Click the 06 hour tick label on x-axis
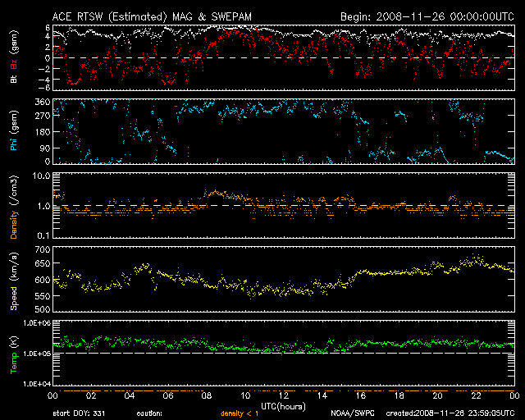Image resolution: width=525 pixels, height=420 pixels. coord(167,396)
